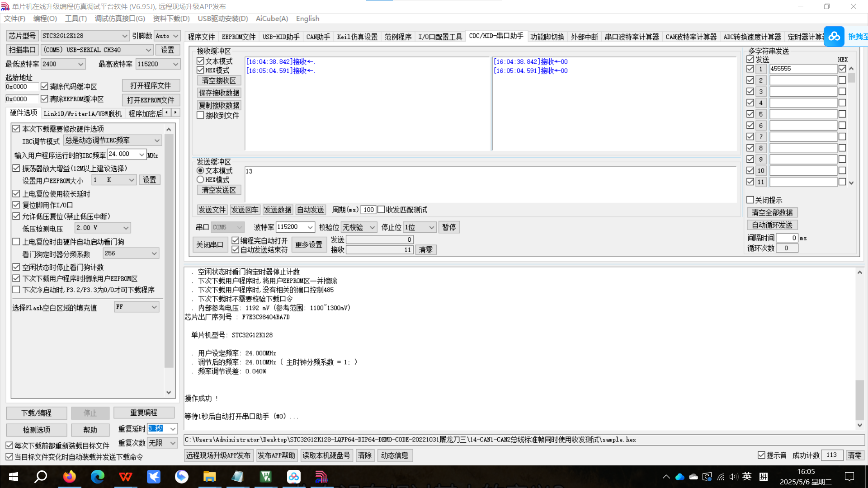This screenshot has width=868, height=488.
Task: Toggle HEX模式 checkbox in receive area
Action: [x=200, y=70]
